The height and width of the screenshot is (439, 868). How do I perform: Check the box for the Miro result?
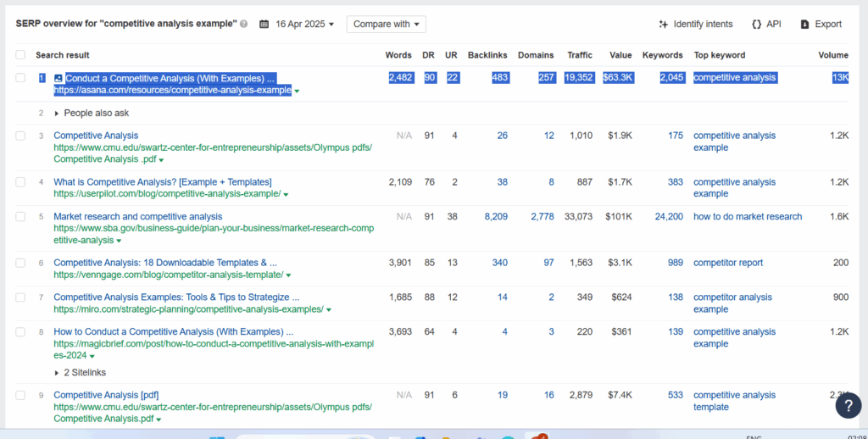pyautogui.click(x=20, y=297)
